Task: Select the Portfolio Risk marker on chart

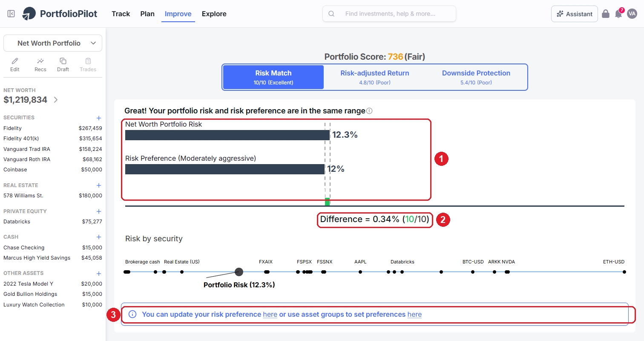Action: pos(239,272)
